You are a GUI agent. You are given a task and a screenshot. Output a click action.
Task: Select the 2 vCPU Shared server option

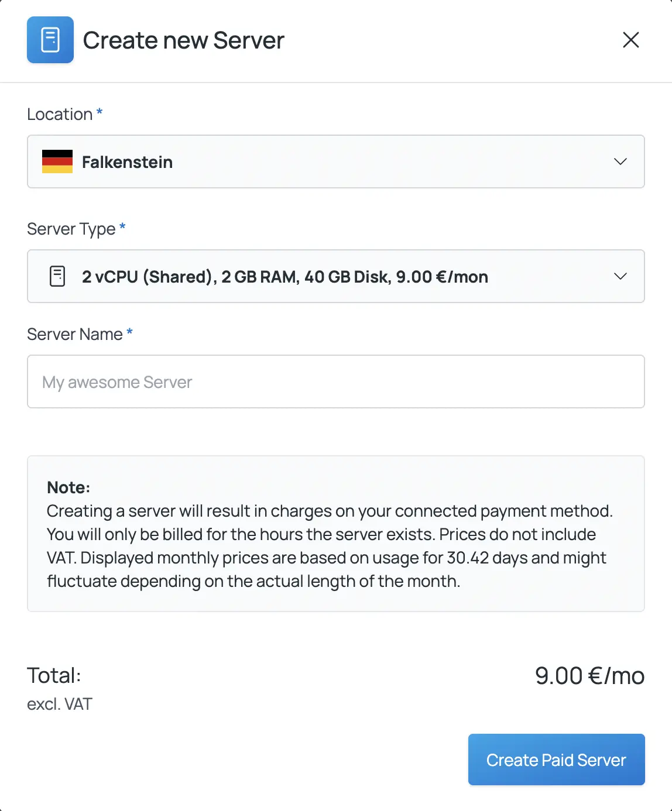point(285,276)
